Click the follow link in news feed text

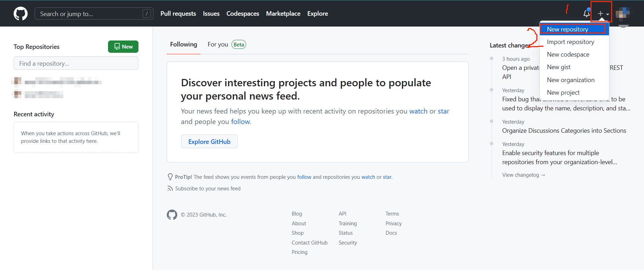pos(241,122)
